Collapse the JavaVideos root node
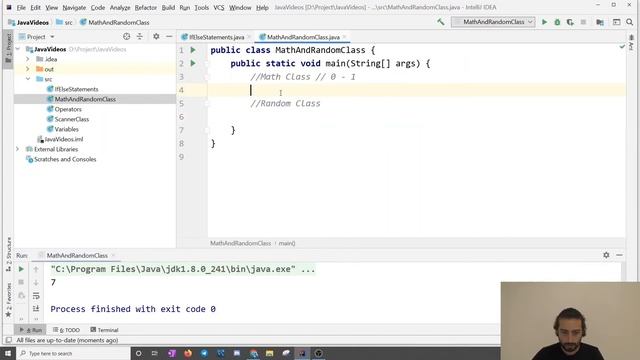The image size is (640, 360). (18, 49)
